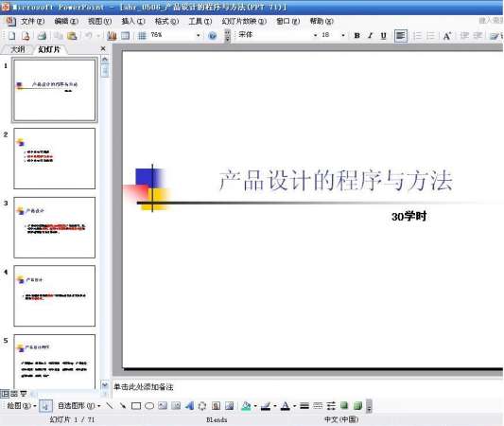Select the Arrow drawing tool

(x=123, y=405)
